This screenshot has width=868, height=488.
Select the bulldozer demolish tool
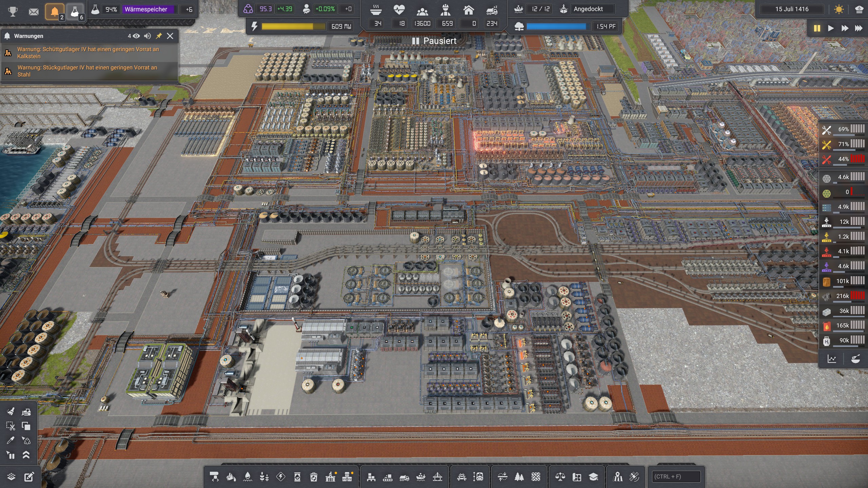pyautogui.click(x=26, y=412)
